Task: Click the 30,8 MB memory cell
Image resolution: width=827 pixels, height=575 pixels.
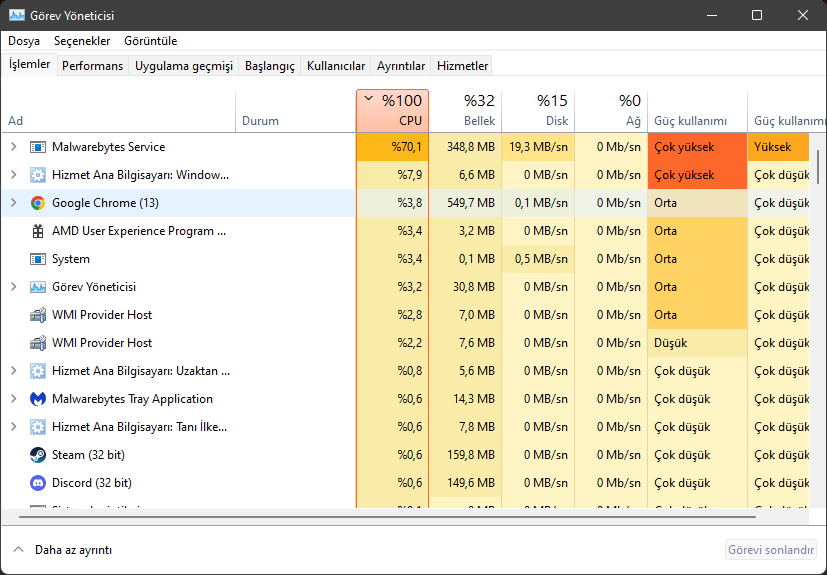Action: 465,287
